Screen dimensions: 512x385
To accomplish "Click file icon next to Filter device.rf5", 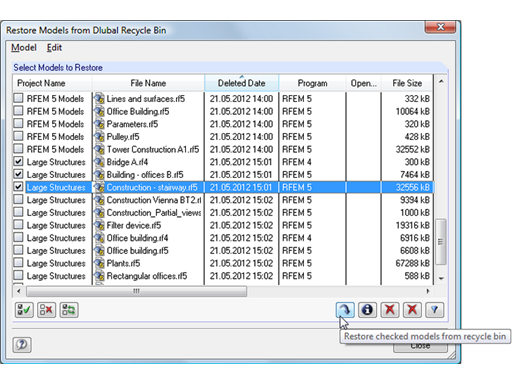I will (99, 225).
